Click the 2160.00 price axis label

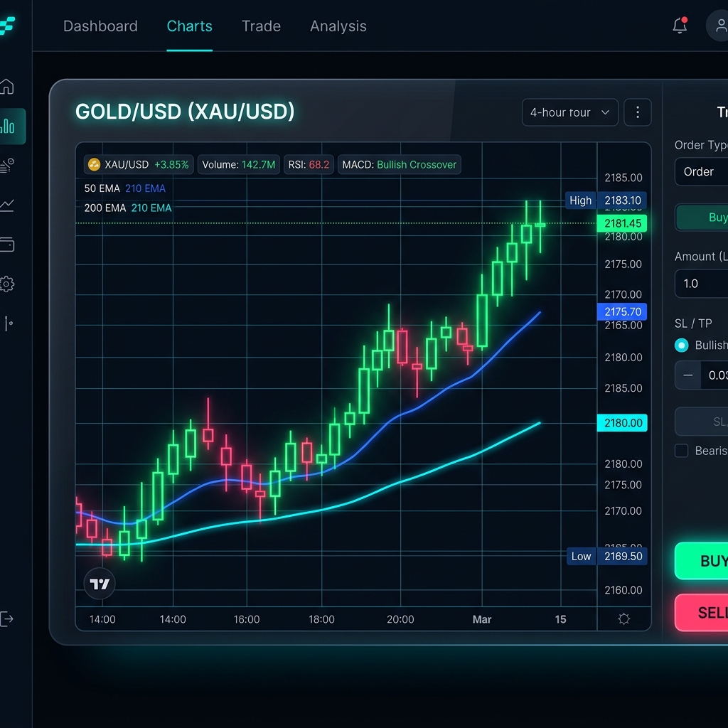point(623,590)
